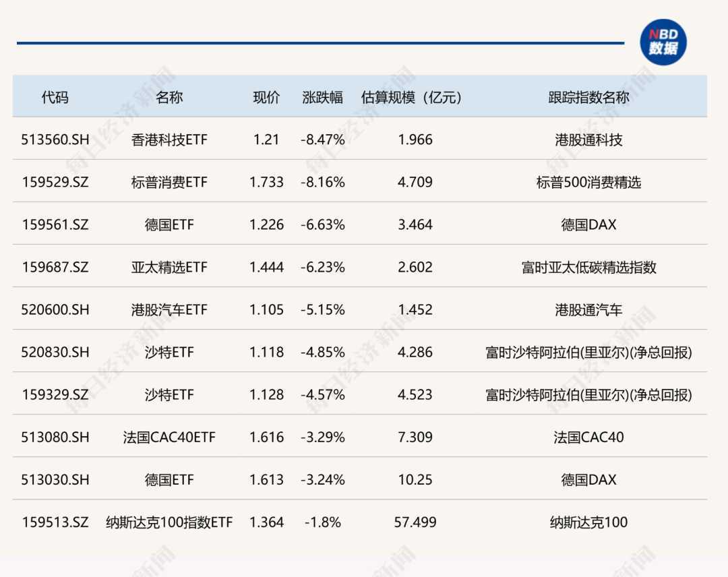Select the 香港科技ETF name cell

169,140
